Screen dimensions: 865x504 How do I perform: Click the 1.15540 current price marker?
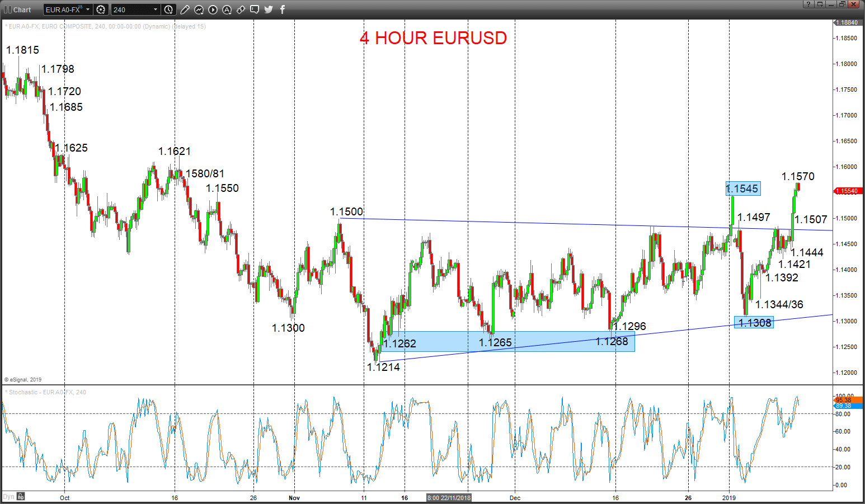(849, 191)
